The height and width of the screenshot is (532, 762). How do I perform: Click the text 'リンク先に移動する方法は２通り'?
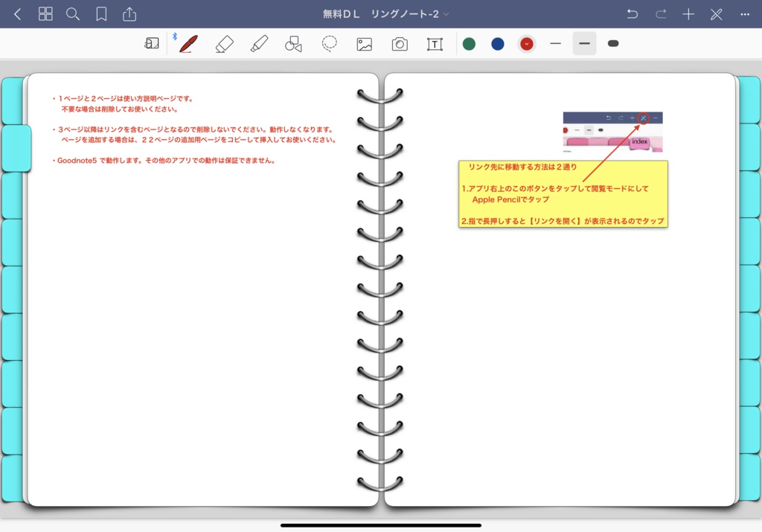coord(522,167)
